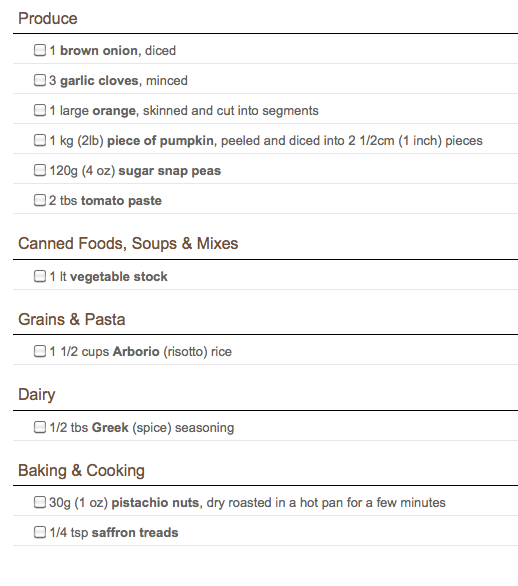This screenshot has width=518, height=586.
Task: Click the 'pistachio nuts' ingredient text
Action: (x=155, y=503)
